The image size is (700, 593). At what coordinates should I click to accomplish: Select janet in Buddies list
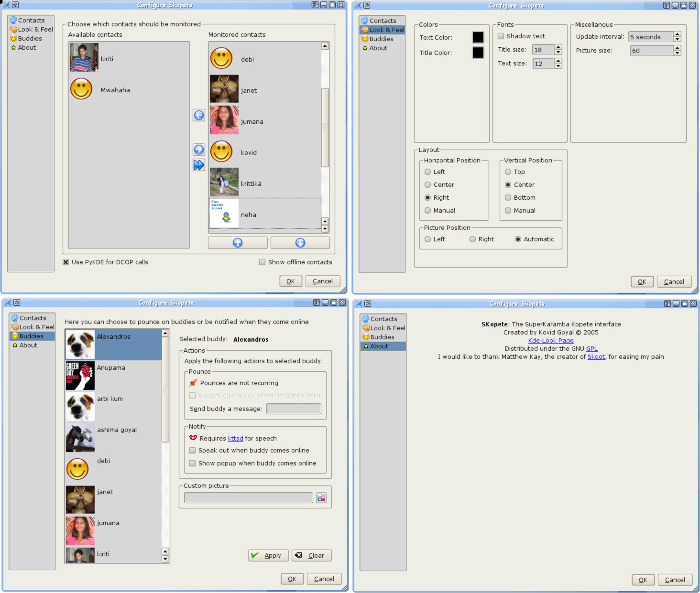[113, 500]
